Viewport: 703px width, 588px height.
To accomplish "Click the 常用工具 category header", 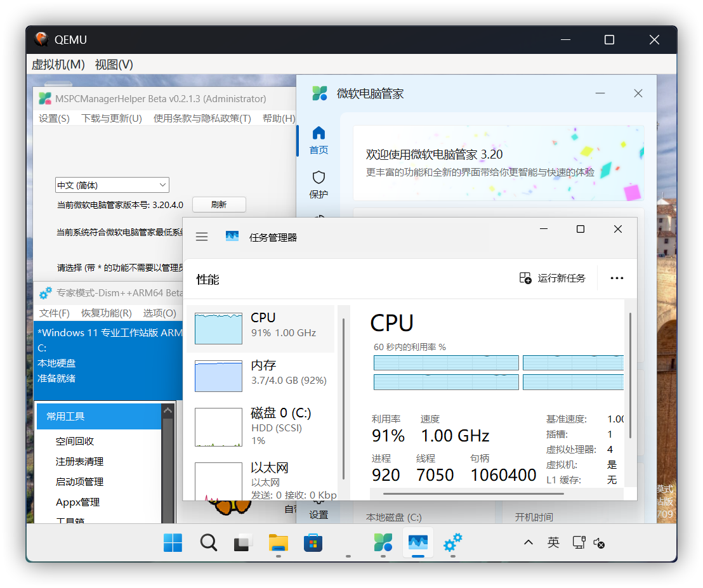I will 98,416.
